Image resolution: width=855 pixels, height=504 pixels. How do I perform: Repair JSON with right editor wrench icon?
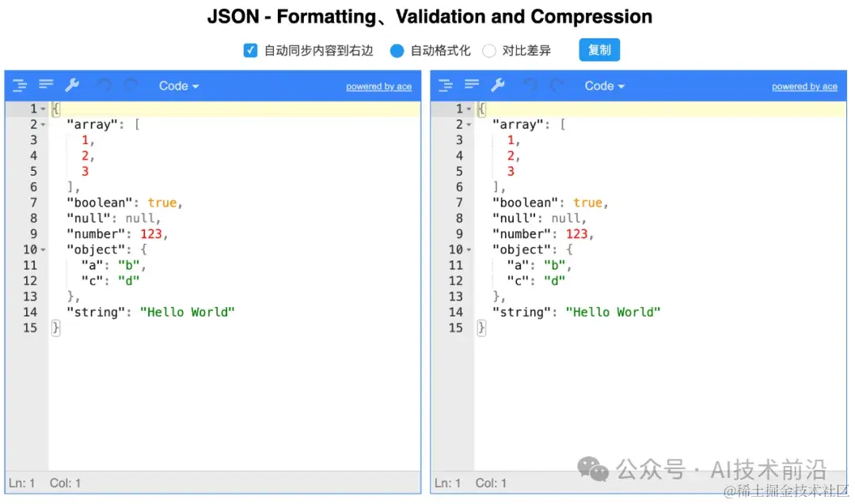[x=498, y=85]
